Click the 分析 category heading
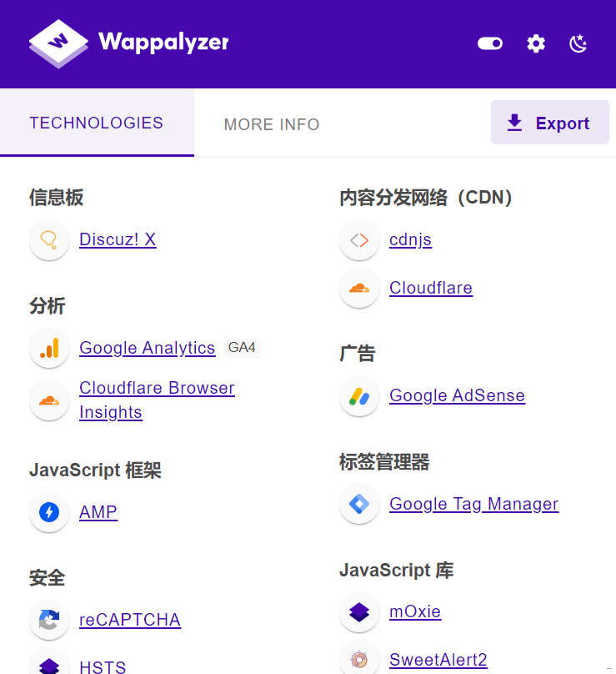Screen dimensions: 616x674 pos(48,305)
